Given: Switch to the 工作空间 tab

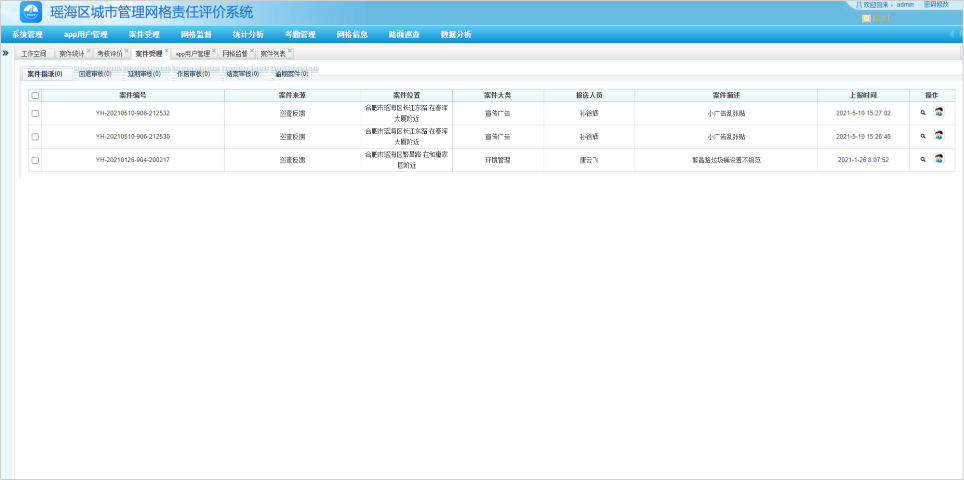Looking at the screenshot, I should pyautogui.click(x=33, y=53).
